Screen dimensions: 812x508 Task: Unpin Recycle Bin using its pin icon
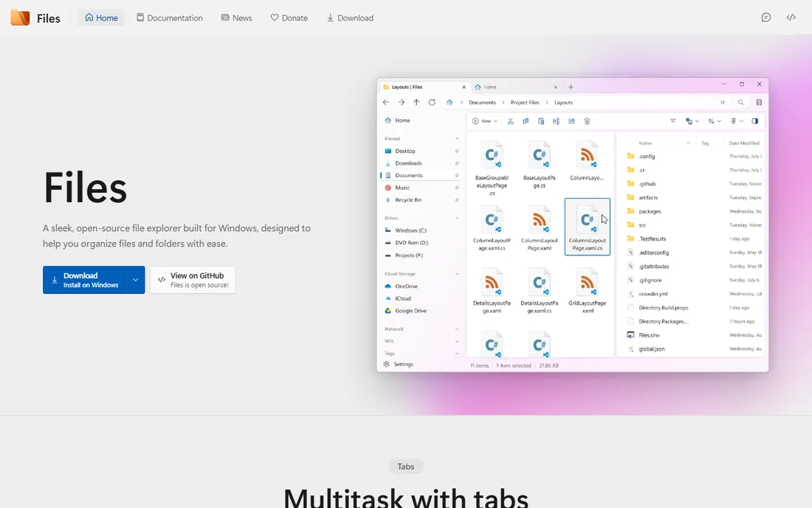pos(457,200)
